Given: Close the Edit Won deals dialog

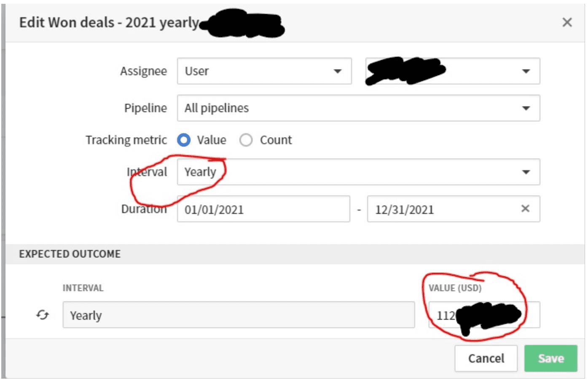Looking at the screenshot, I should [567, 22].
